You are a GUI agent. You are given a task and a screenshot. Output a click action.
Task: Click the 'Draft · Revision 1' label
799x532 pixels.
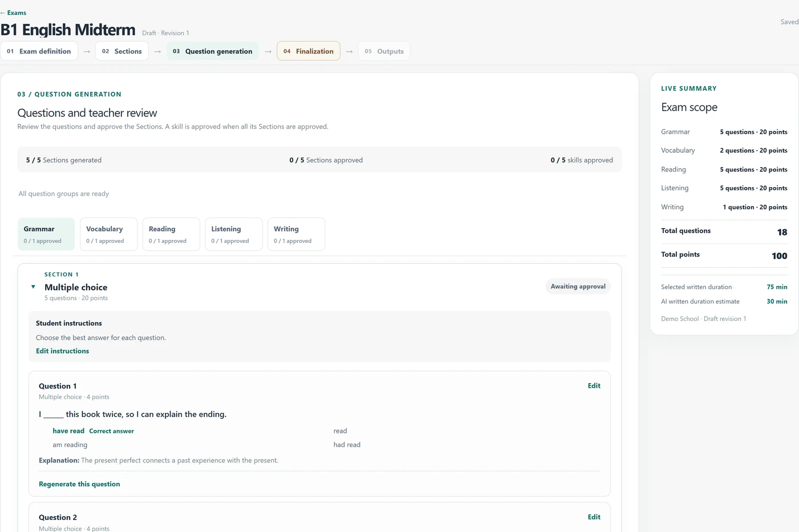[x=166, y=33]
